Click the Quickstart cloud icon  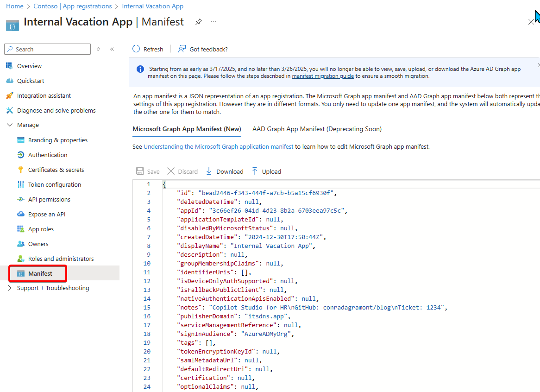click(x=9, y=81)
